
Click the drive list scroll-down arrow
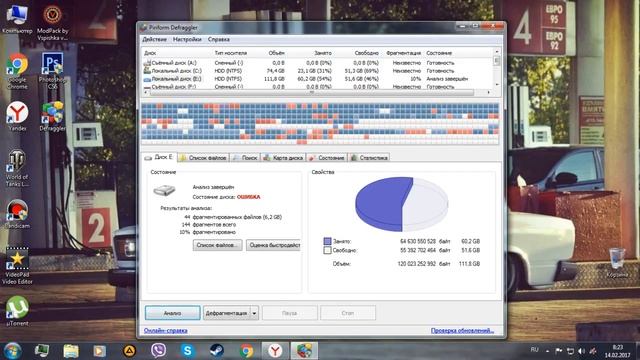point(497,84)
